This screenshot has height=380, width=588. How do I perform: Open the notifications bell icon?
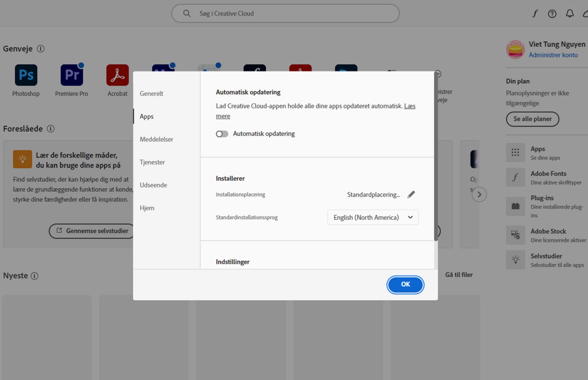click(569, 13)
